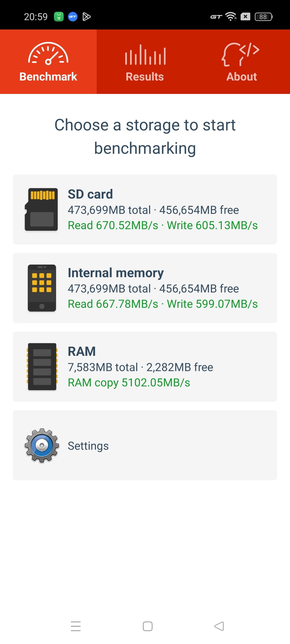Switch to the Results tab

point(145,76)
